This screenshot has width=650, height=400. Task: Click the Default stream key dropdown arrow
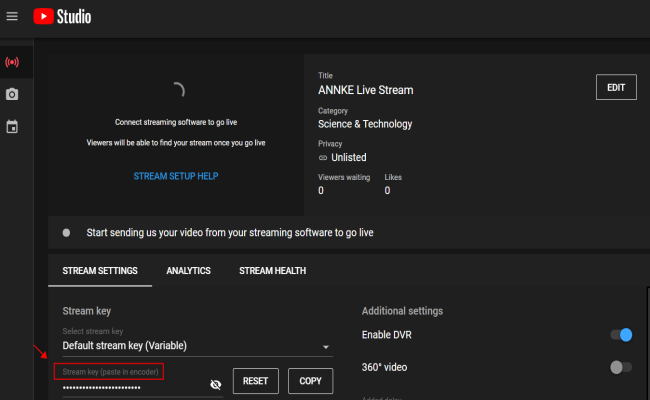coord(325,347)
